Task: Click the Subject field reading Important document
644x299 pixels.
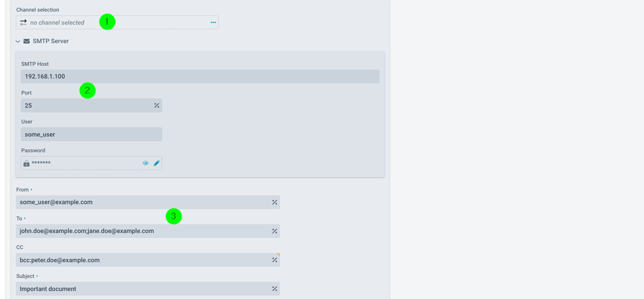Action: click(148, 289)
